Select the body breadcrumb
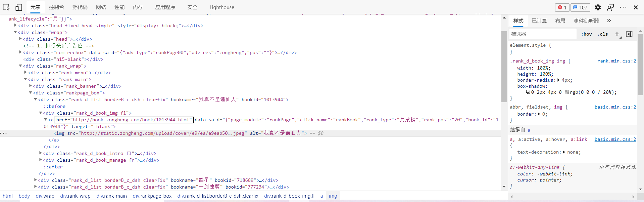The width and height of the screenshot is (644, 202). pyautogui.click(x=24, y=196)
